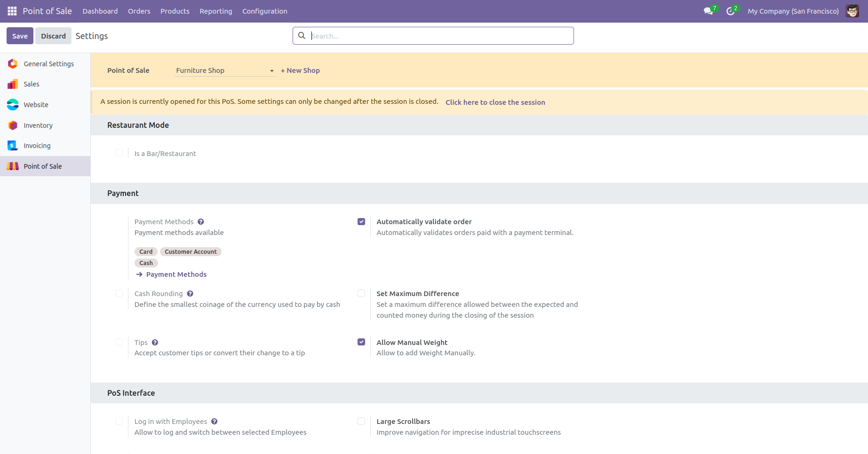This screenshot has width=868, height=454.
Task: Click the link to close the session
Action: (x=495, y=102)
